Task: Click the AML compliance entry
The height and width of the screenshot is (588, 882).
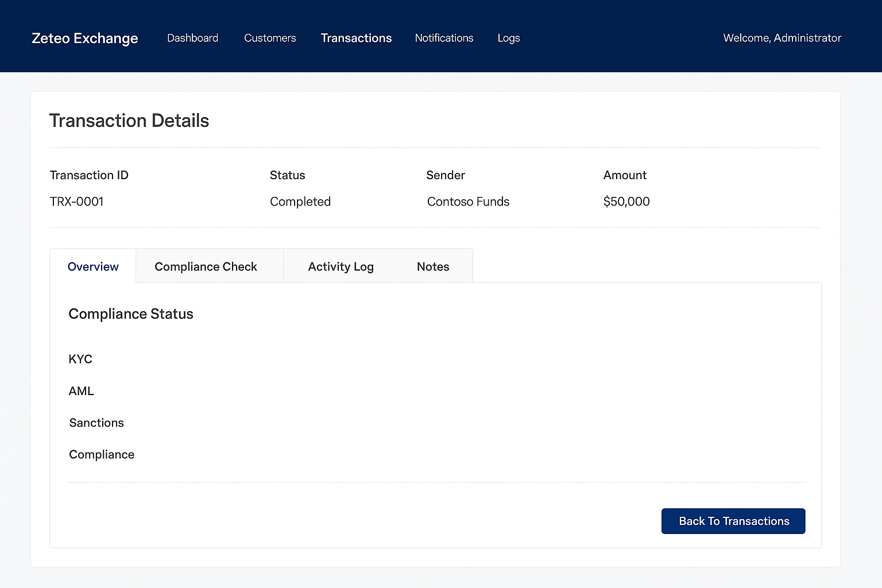Action: (81, 391)
